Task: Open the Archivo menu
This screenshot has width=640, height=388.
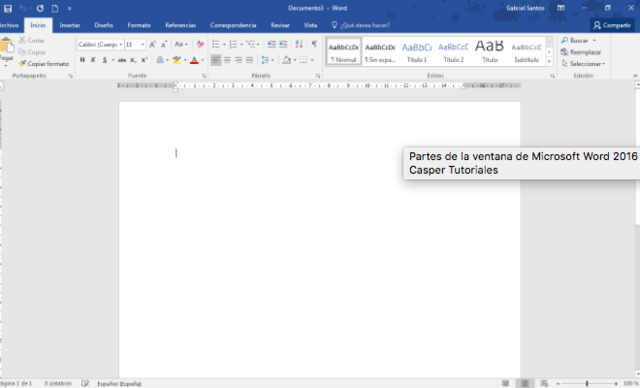Action: coord(9,25)
